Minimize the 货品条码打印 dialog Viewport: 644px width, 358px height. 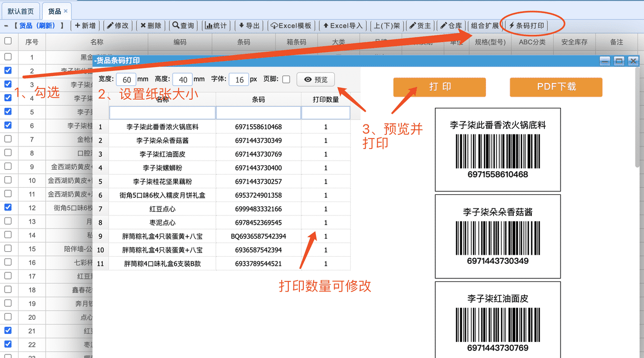click(x=605, y=61)
